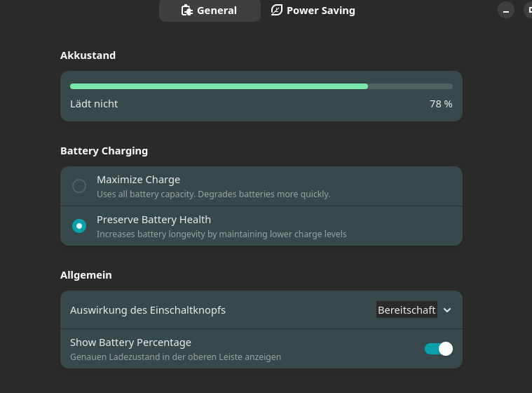
Task: Click the Preserve Battery Health description text
Action: click(221, 234)
